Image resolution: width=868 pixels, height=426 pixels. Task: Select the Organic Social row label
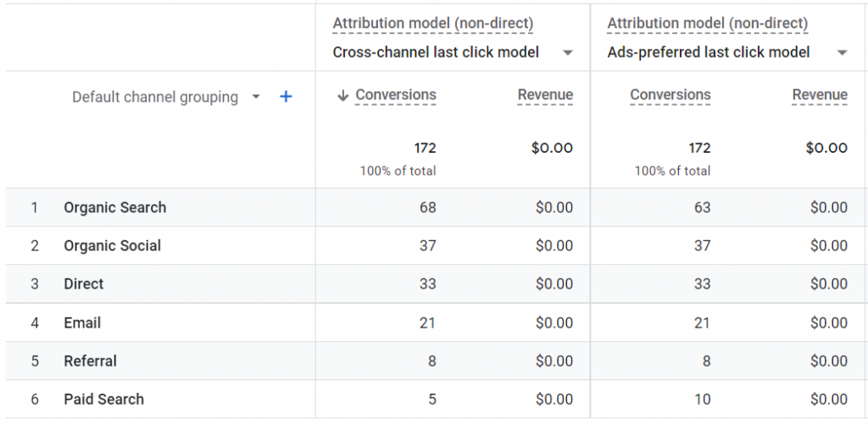pos(112,245)
